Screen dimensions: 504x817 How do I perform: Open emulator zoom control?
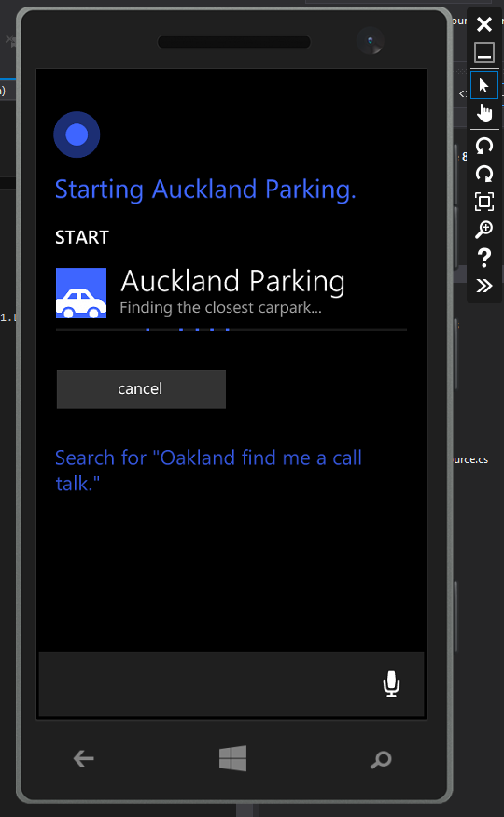point(484,229)
